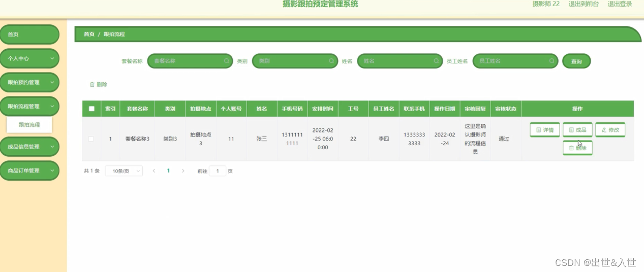Focus the 姓名 search input
The image size is (644, 272).
(x=400, y=61)
